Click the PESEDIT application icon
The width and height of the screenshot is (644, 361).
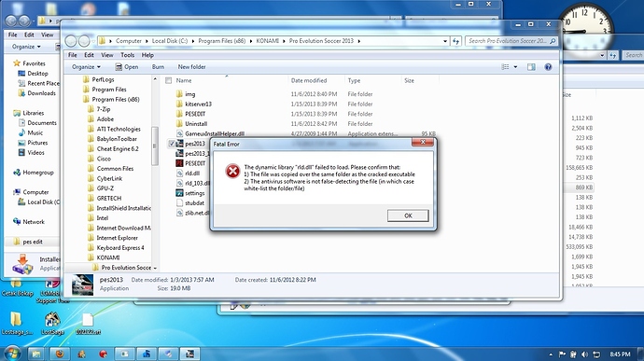(179, 163)
